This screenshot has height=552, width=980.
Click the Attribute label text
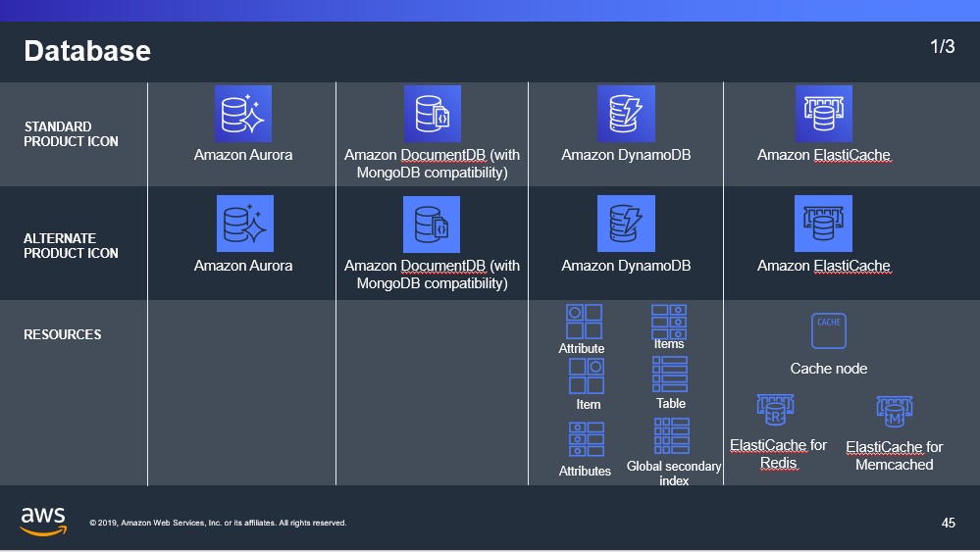point(582,348)
